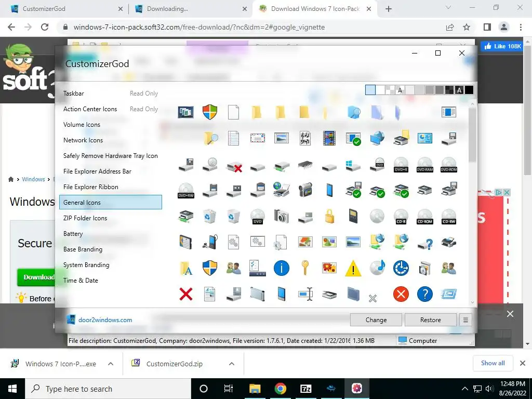Select the music note CD icon
Image resolution: width=532 pixels, height=399 pixels.
pos(377,268)
